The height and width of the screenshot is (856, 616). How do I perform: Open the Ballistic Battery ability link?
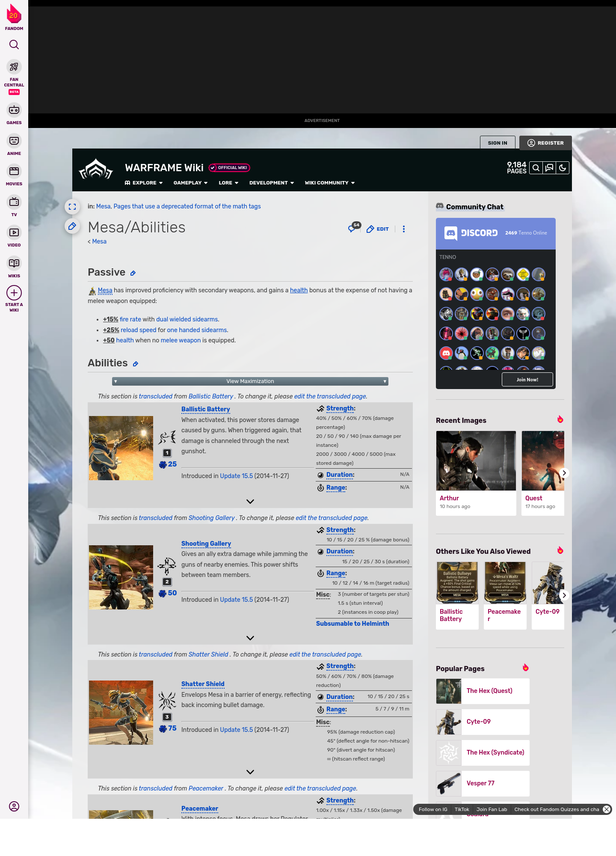(x=206, y=409)
